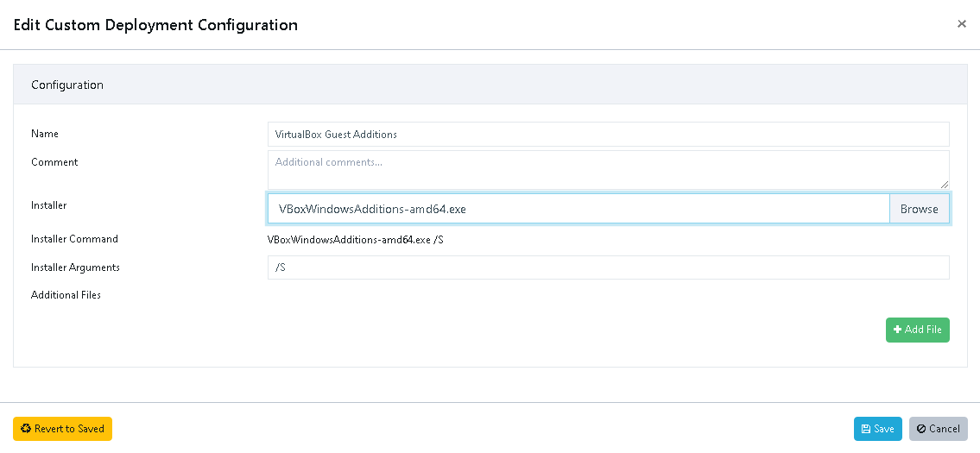Viewport: 980px width, 453px height.
Task: Click the Installer Arguments field
Action: pyautogui.click(x=608, y=267)
